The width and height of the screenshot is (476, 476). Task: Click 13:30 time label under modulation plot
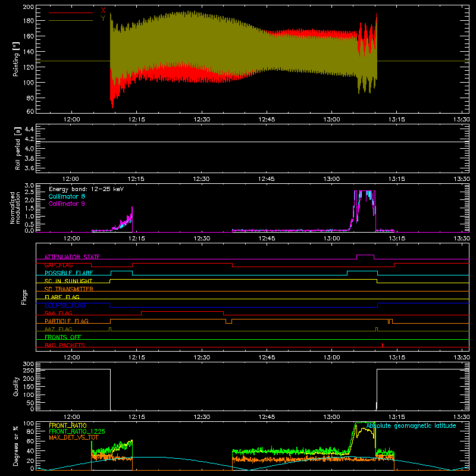462,239
